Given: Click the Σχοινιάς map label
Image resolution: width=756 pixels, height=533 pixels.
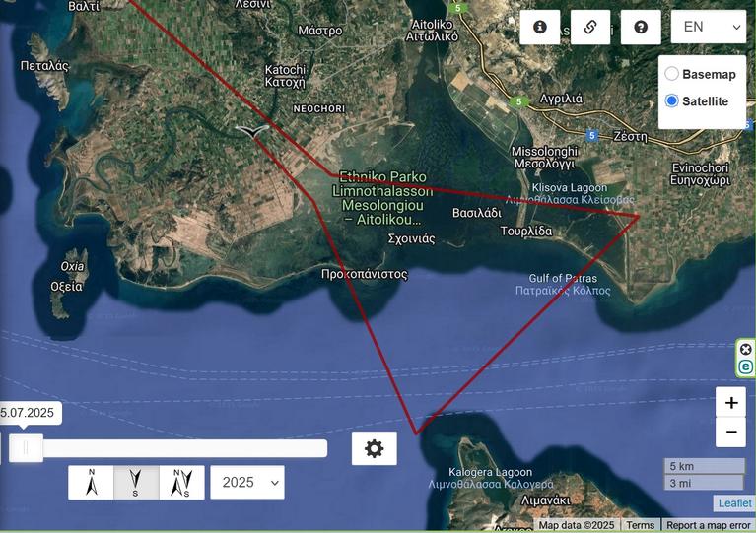Looking at the screenshot, I should pos(411,239).
